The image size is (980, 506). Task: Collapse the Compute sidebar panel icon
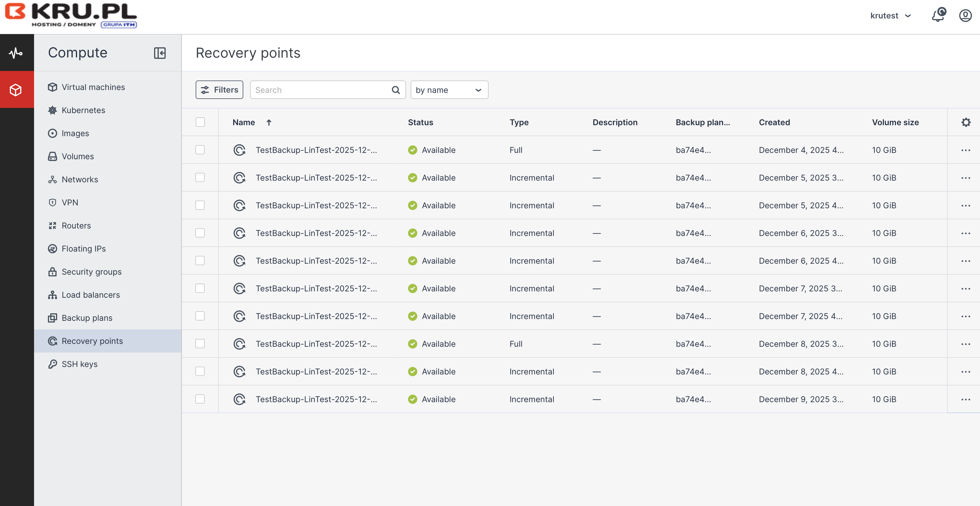[x=160, y=53]
